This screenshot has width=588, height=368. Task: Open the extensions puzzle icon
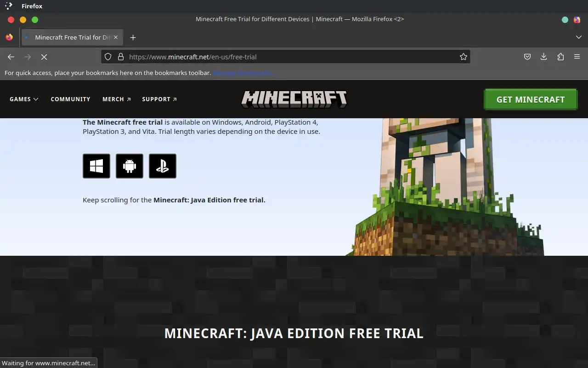click(560, 57)
